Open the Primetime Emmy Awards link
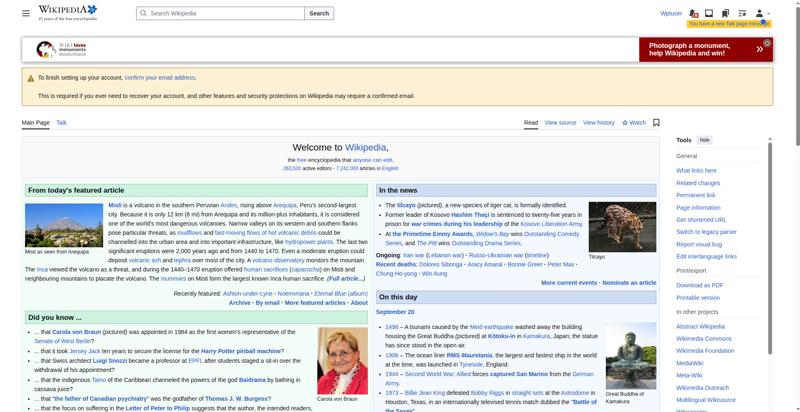 [x=432, y=234]
